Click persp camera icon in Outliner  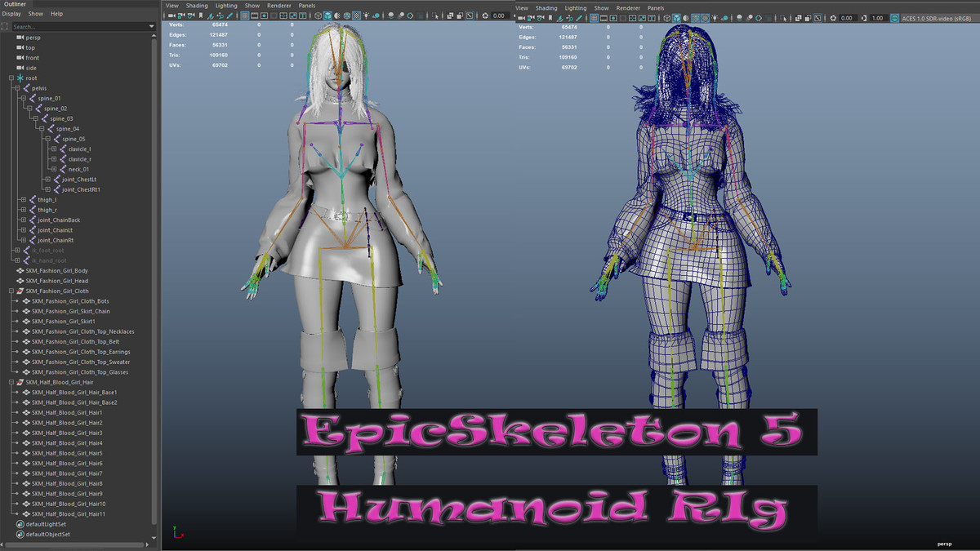pos(20,38)
